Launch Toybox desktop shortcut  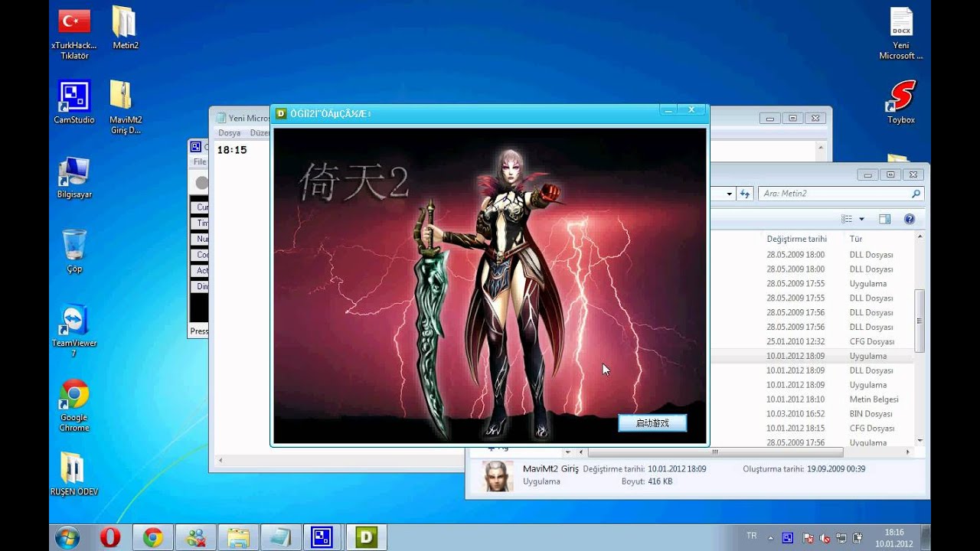click(901, 102)
